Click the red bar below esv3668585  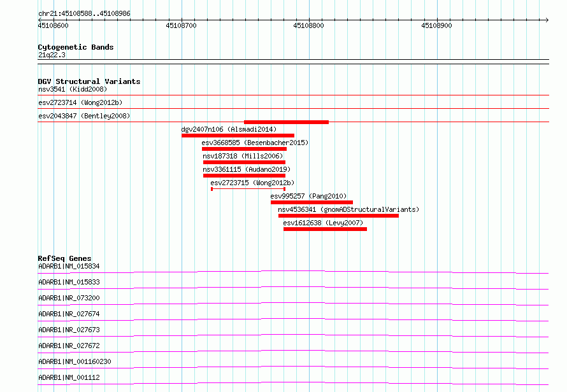tap(244, 149)
